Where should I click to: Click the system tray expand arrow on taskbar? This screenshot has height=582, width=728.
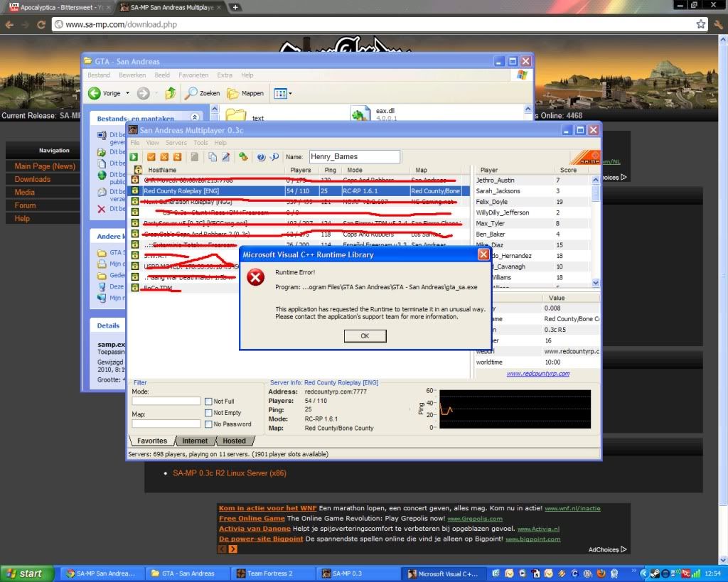643,573
